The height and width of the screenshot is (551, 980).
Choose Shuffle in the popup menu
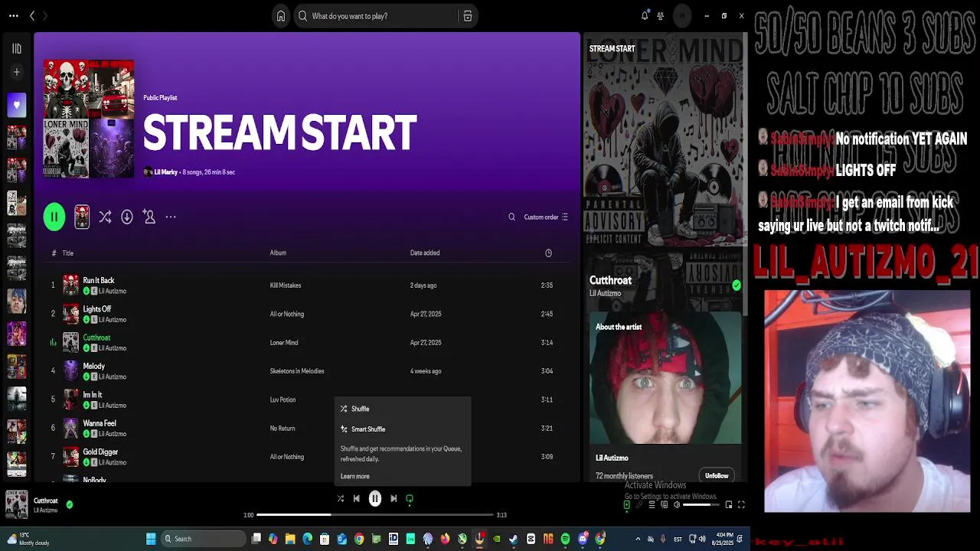(402, 409)
